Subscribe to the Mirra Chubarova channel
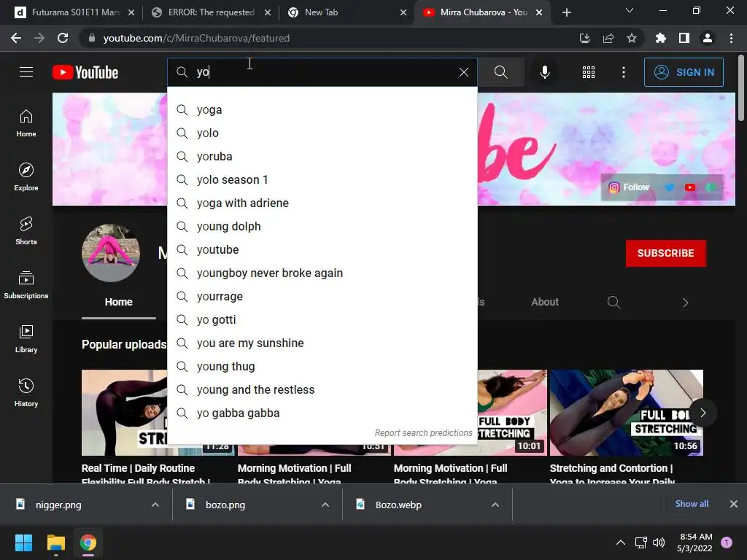Image resolution: width=747 pixels, height=560 pixels. (x=665, y=253)
